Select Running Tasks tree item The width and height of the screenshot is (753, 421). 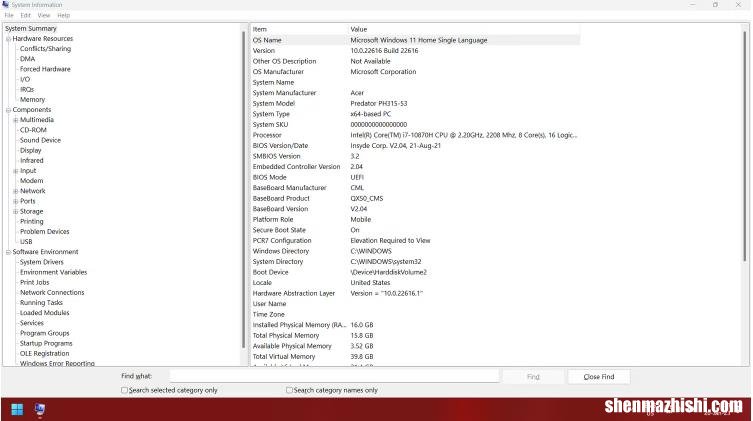pos(41,302)
